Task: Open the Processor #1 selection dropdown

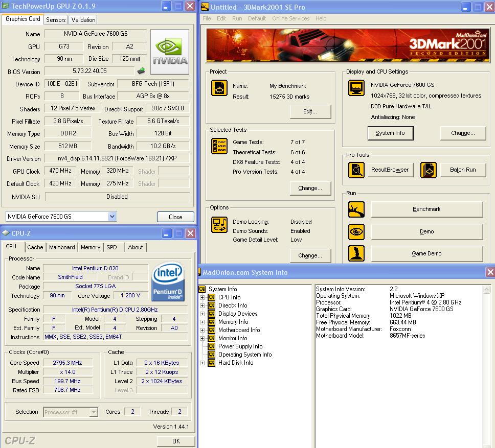Action: point(94,412)
